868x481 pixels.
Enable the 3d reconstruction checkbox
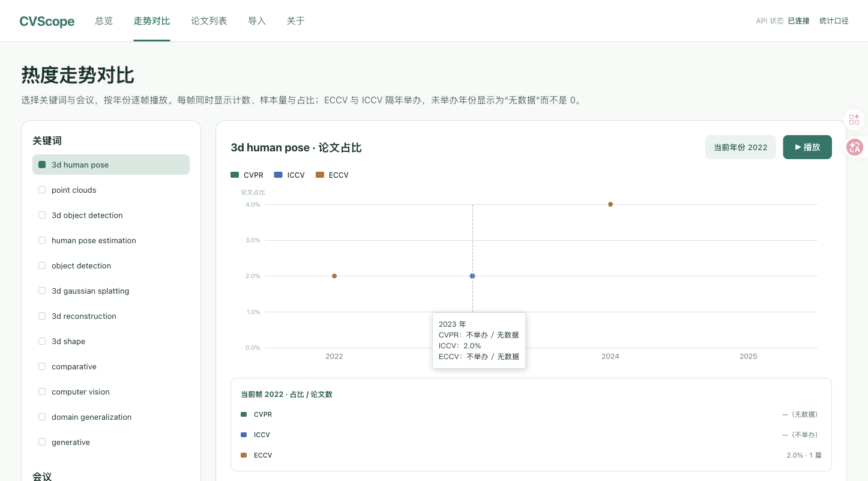coord(42,316)
